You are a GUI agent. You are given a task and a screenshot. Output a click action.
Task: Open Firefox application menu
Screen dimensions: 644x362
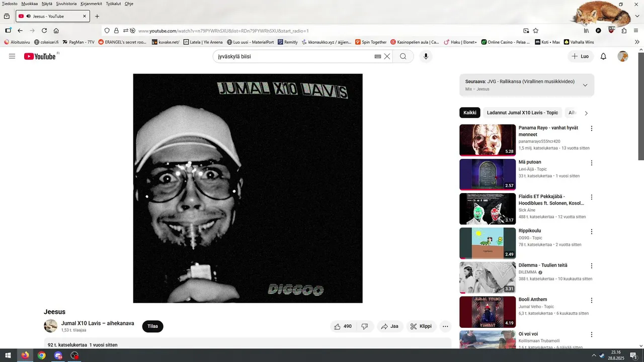pyautogui.click(x=636, y=31)
